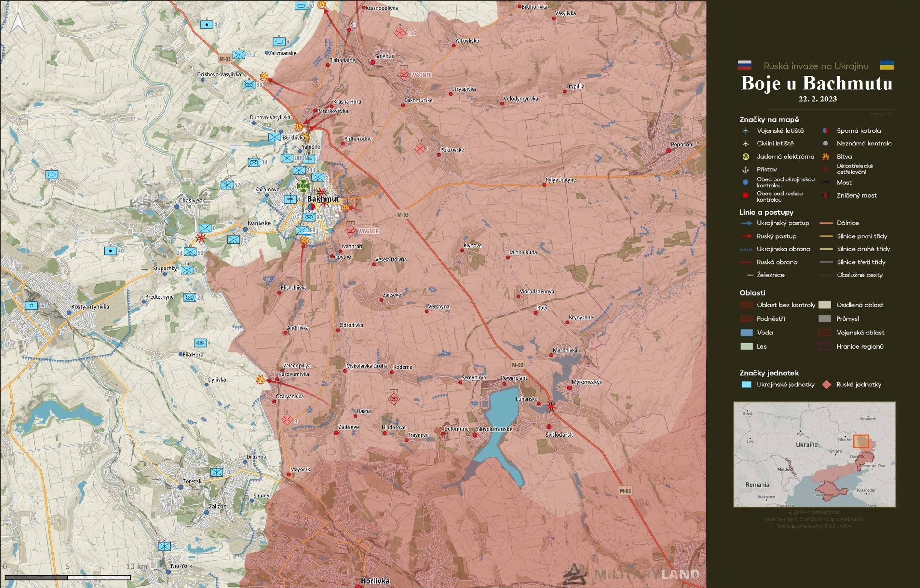The width and height of the screenshot is (920, 588).
Task: Select the Průmysl gray swatch
Action: (824, 318)
